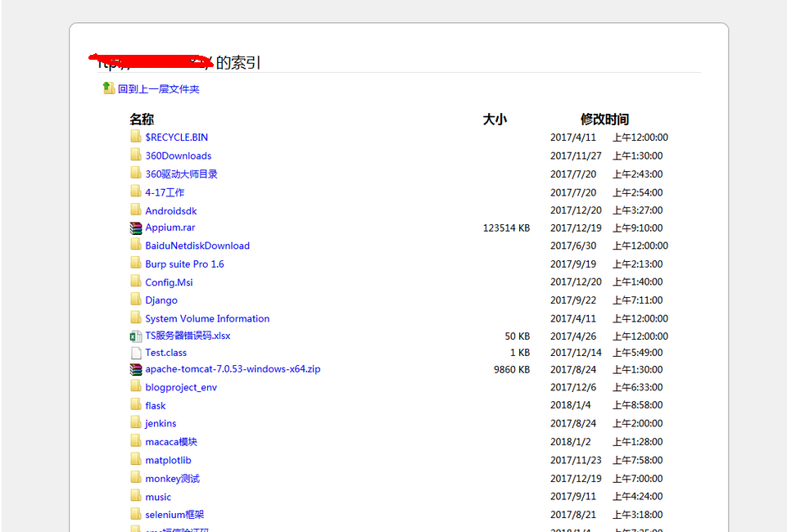
Task: Click the folder icon beside Burp suite Pro 1.6
Action: [135, 263]
